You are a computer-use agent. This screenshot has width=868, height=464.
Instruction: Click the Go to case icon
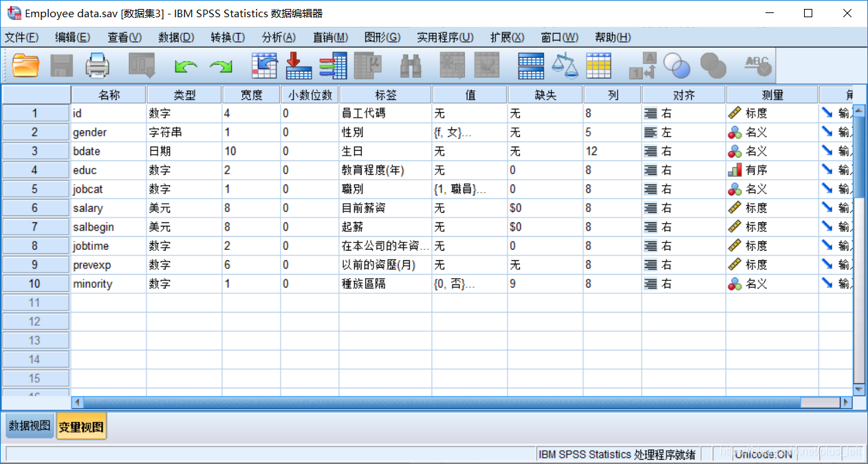pyautogui.click(x=264, y=65)
